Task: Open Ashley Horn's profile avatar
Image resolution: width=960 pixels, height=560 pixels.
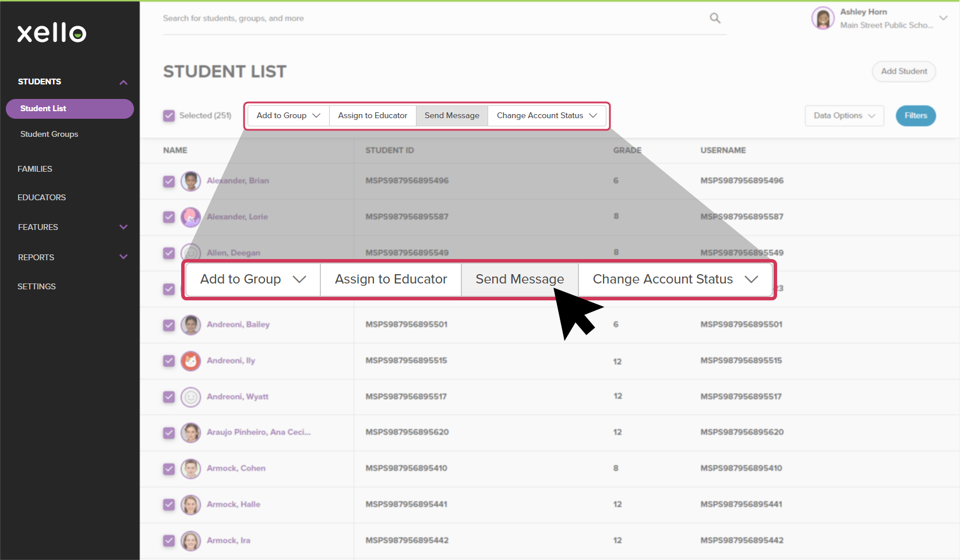Action: [823, 18]
